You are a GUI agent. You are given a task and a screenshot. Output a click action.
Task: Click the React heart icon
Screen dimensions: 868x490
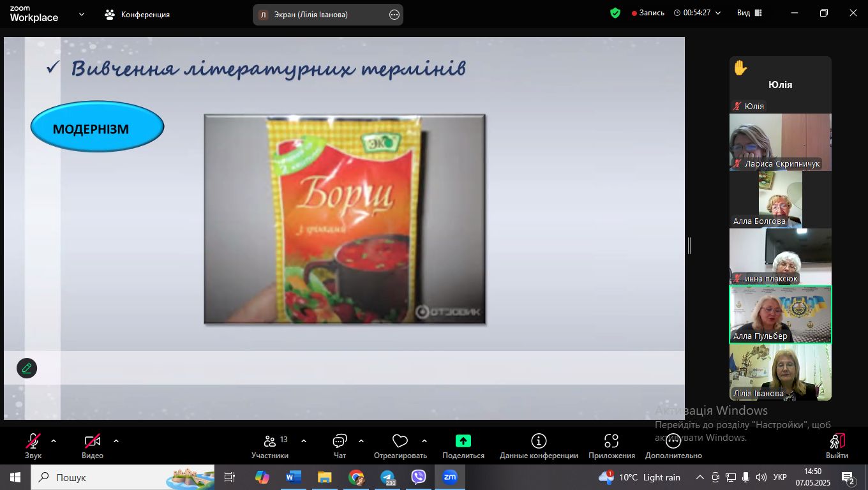400,446
